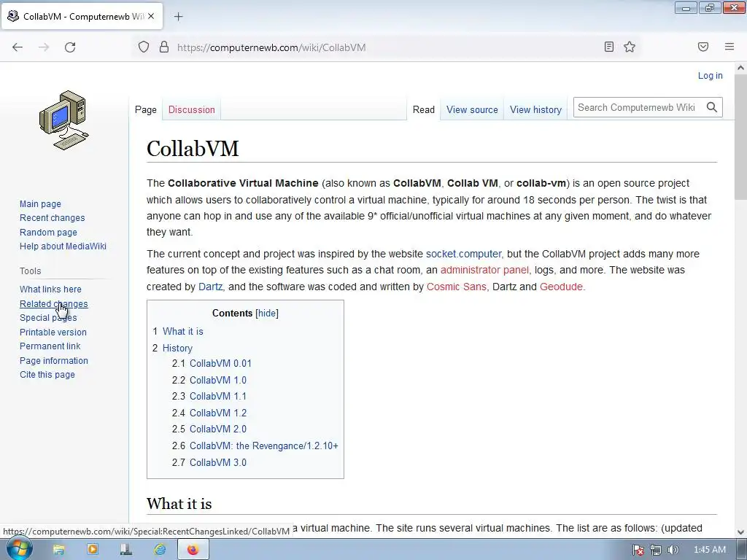Screen dimensions: 747x560
Task: Click the padlock site security icon
Action: pos(164,47)
